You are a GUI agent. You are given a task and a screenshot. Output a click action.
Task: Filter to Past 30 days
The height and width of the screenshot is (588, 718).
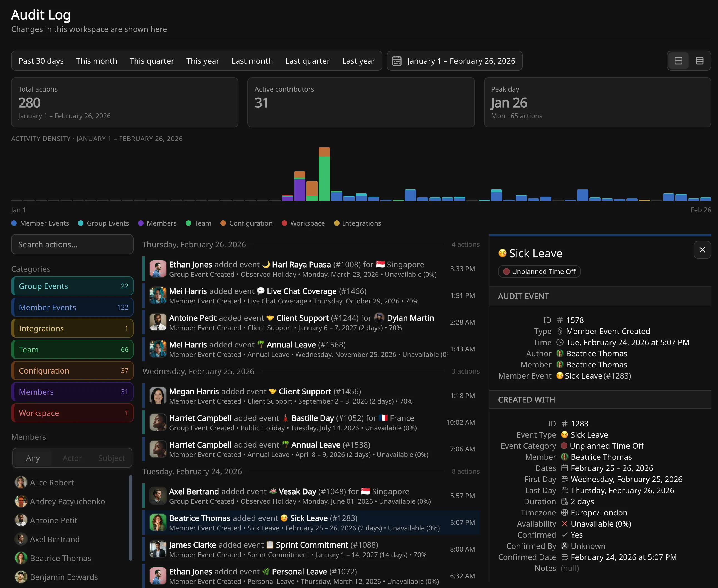tap(41, 61)
